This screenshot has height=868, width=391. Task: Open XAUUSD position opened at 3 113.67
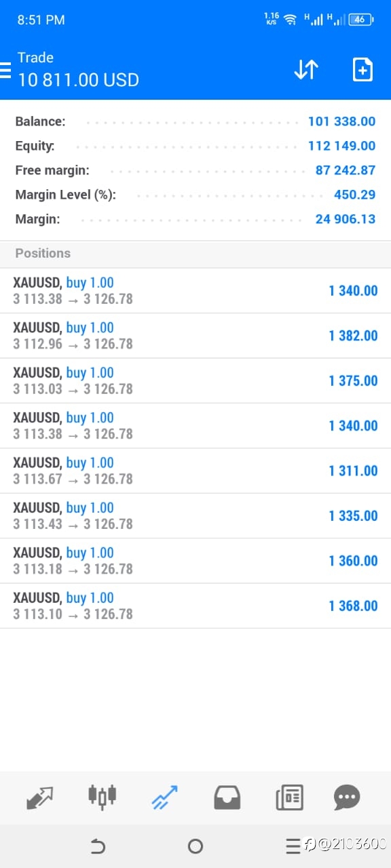(x=195, y=471)
